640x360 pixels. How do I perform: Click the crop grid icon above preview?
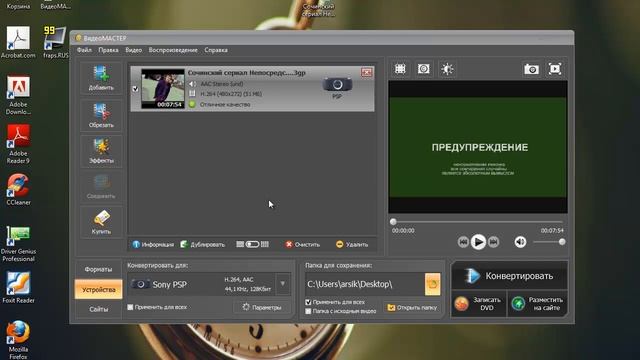(x=400, y=69)
